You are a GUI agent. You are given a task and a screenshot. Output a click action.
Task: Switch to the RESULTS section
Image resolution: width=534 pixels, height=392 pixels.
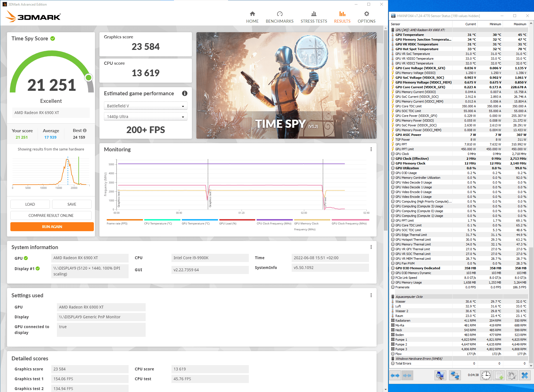[342, 17]
